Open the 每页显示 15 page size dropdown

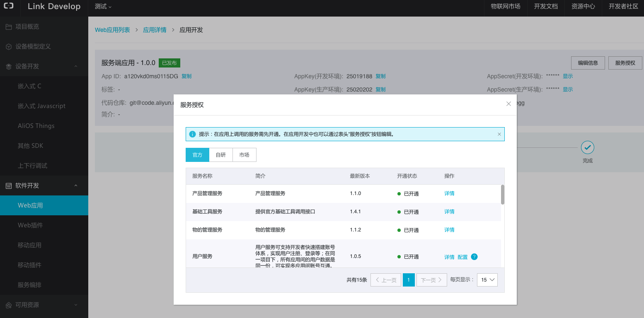coord(487,280)
